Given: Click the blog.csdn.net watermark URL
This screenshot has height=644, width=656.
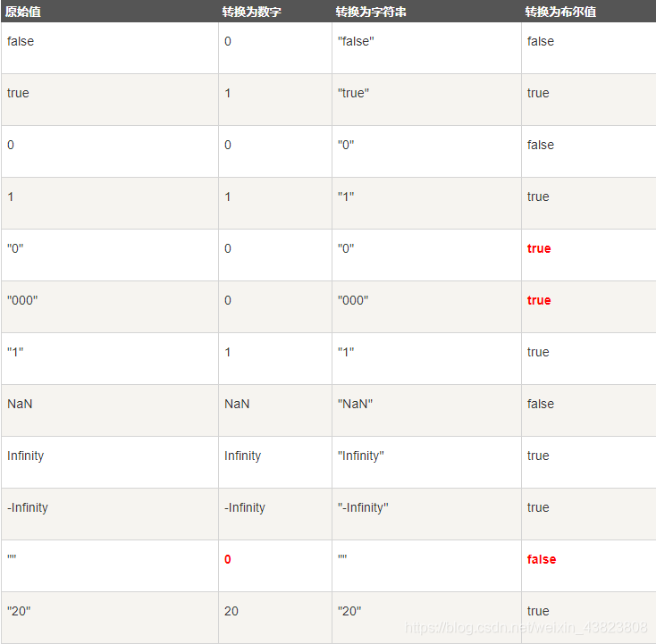Looking at the screenshot, I should [x=526, y=628].
